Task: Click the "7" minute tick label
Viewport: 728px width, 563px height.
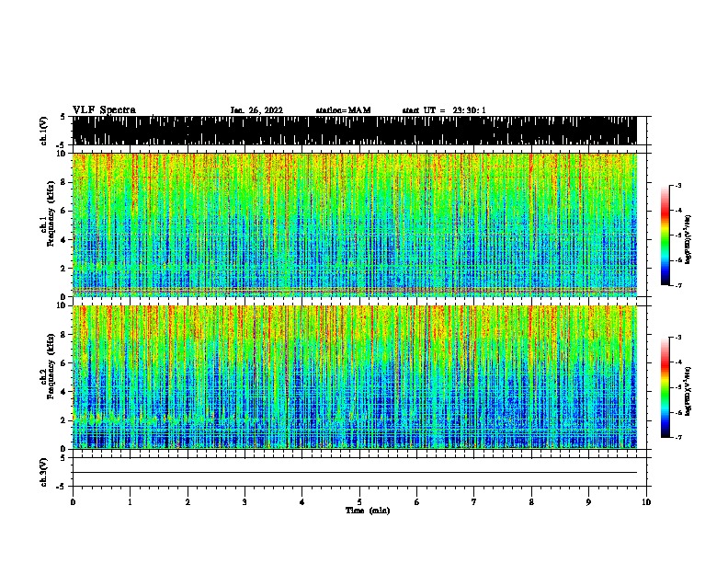Action: [474, 502]
